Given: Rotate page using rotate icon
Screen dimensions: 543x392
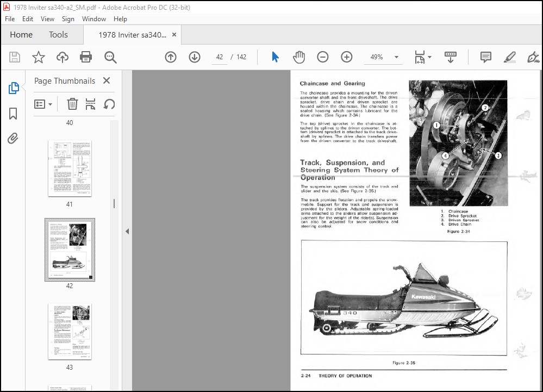Looking at the screenshot, I should pyautogui.click(x=109, y=104).
